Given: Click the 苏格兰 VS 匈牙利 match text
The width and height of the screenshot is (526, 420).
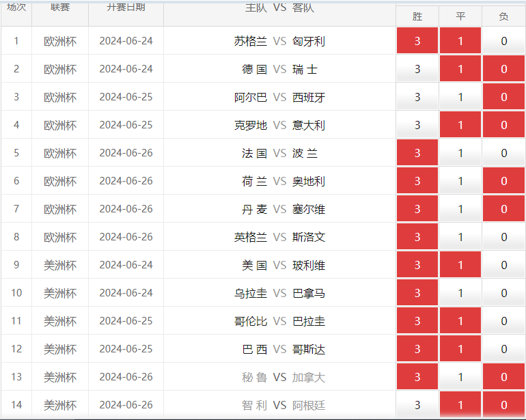Looking at the screenshot, I should point(279,41).
